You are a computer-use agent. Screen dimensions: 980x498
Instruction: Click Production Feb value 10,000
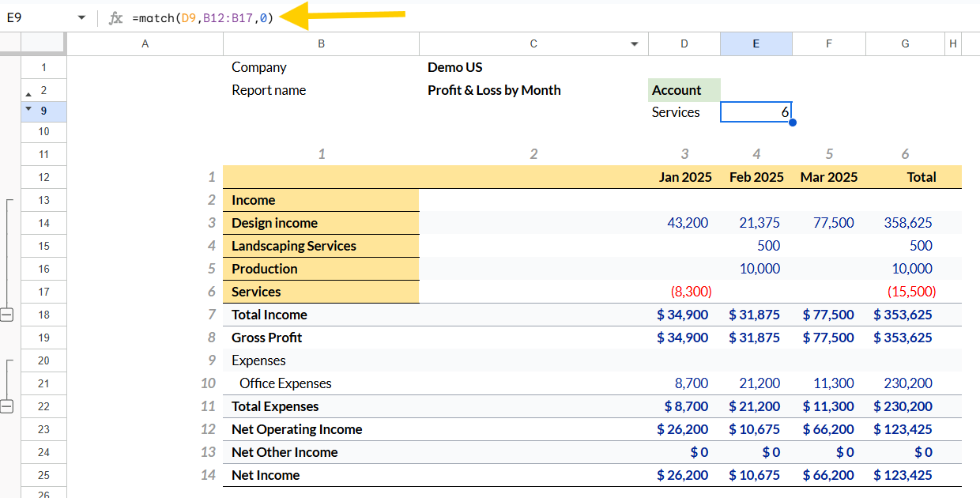coord(756,269)
